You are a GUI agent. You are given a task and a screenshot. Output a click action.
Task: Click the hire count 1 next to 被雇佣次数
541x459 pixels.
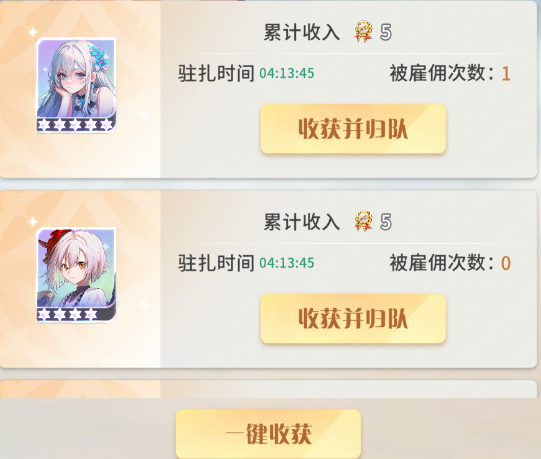[x=506, y=74]
